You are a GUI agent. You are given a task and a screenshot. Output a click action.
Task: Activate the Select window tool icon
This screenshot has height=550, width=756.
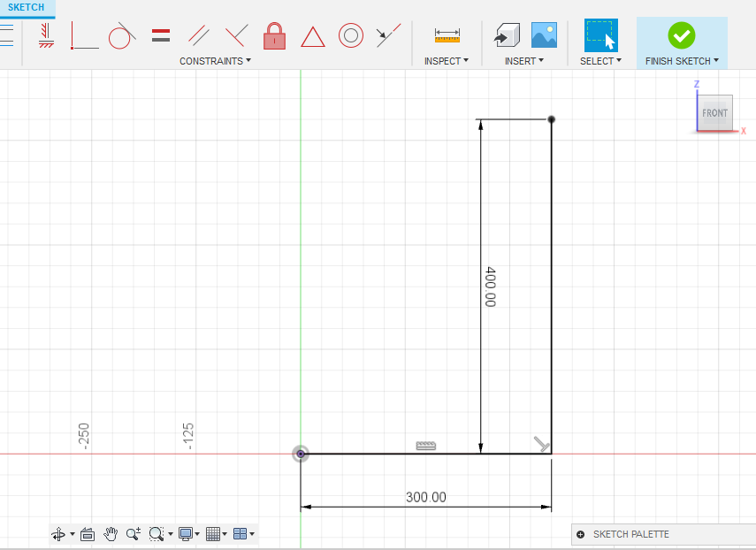click(600, 35)
